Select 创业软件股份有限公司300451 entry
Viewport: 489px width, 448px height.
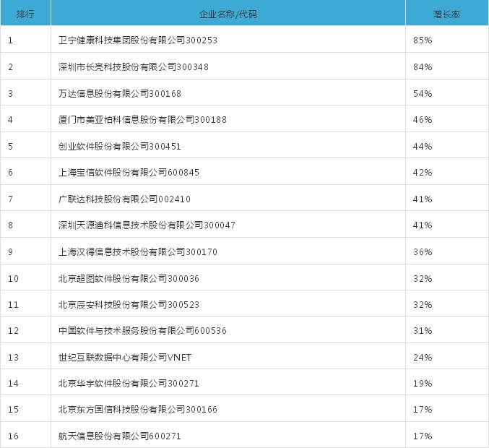(119, 146)
